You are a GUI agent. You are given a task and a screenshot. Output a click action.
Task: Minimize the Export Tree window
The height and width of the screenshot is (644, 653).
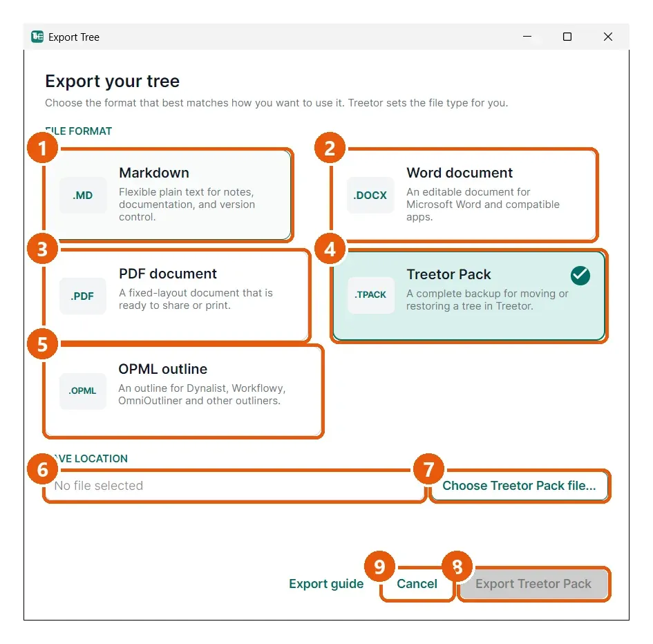(x=527, y=37)
